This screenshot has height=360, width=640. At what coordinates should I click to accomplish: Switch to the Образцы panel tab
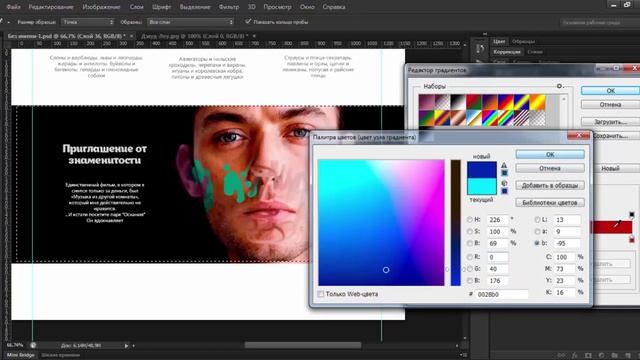point(524,41)
